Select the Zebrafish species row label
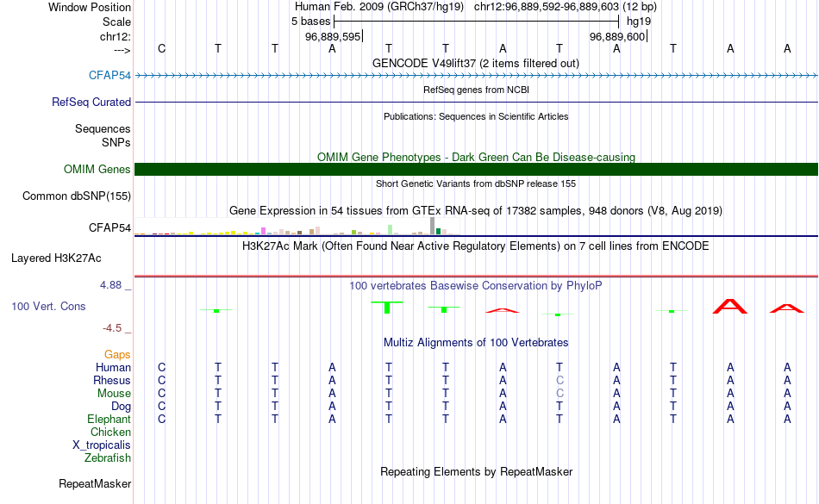The width and height of the screenshot is (819, 504). click(108, 457)
